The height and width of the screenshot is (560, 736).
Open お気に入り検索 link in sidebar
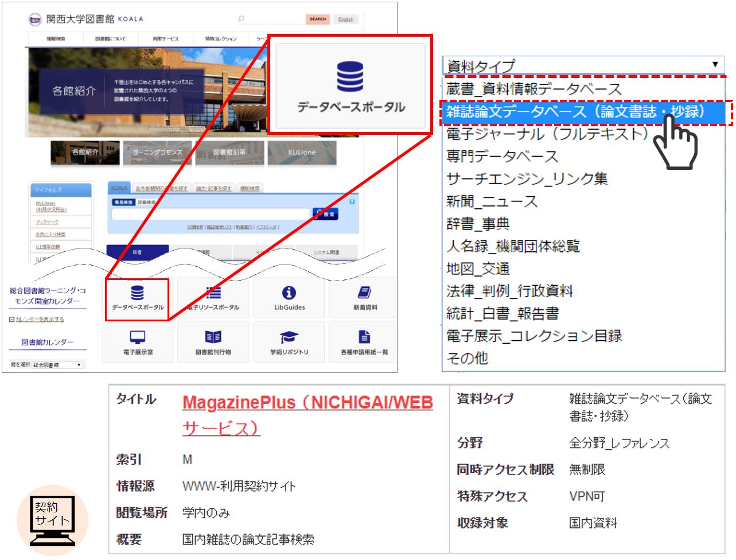50,234
